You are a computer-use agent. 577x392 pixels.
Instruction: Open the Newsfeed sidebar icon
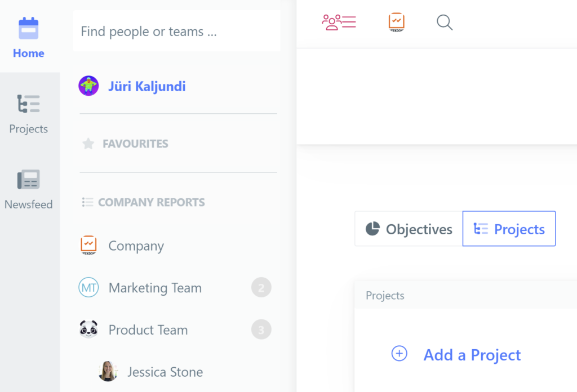point(28,180)
